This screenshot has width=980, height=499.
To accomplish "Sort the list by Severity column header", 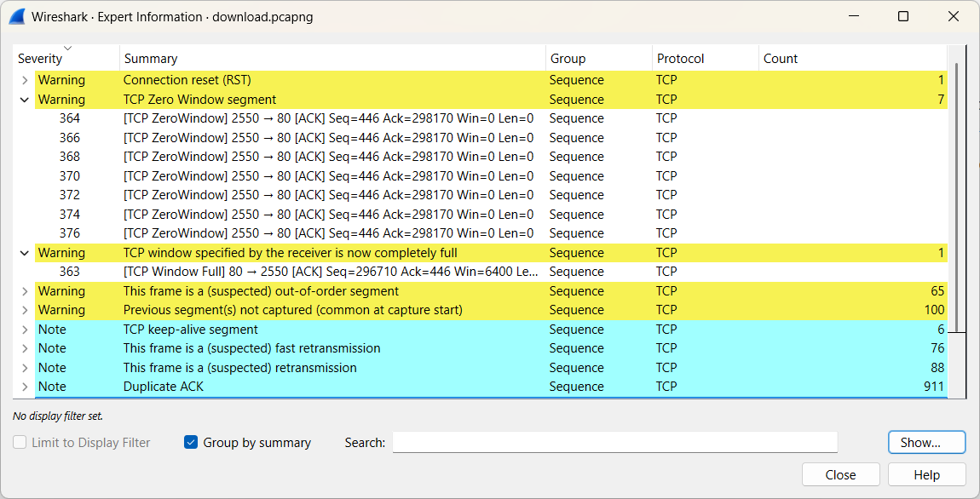I will coord(40,59).
